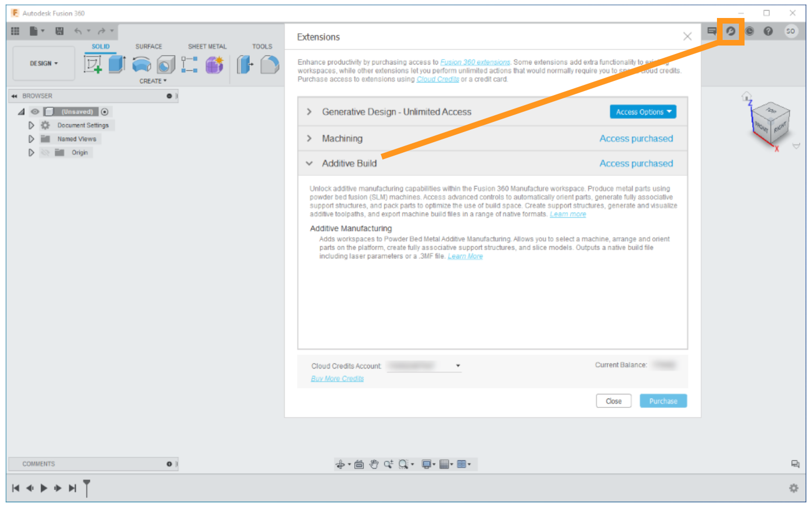
Task: Expand the Named Views tree node
Action: point(31,139)
